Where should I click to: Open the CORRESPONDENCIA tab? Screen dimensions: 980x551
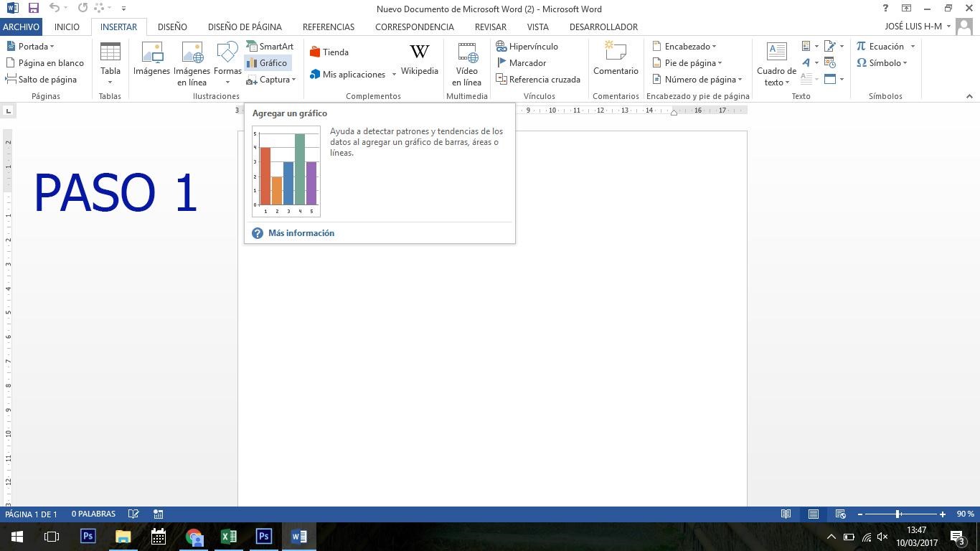pyautogui.click(x=415, y=27)
